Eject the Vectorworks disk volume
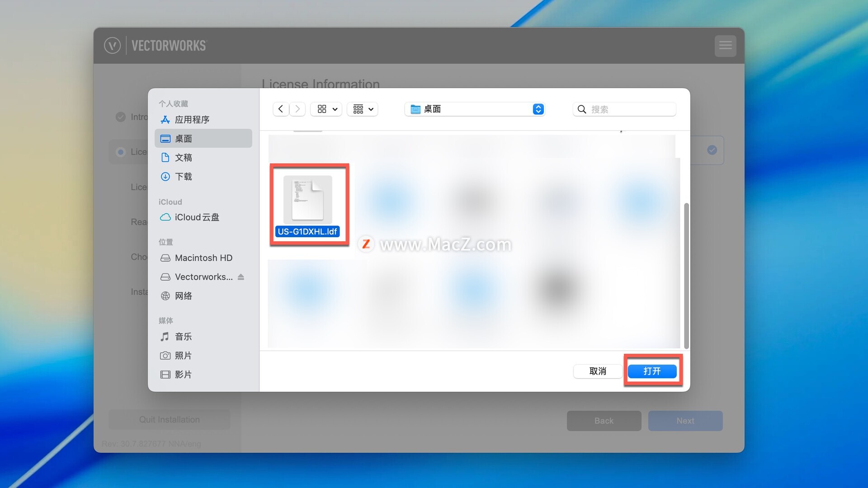Image resolution: width=868 pixels, height=488 pixels. point(241,277)
